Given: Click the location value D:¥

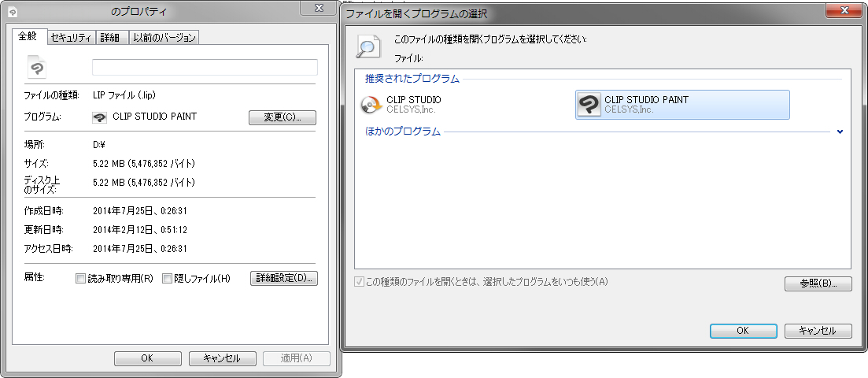Looking at the screenshot, I should click(x=100, y=145).
